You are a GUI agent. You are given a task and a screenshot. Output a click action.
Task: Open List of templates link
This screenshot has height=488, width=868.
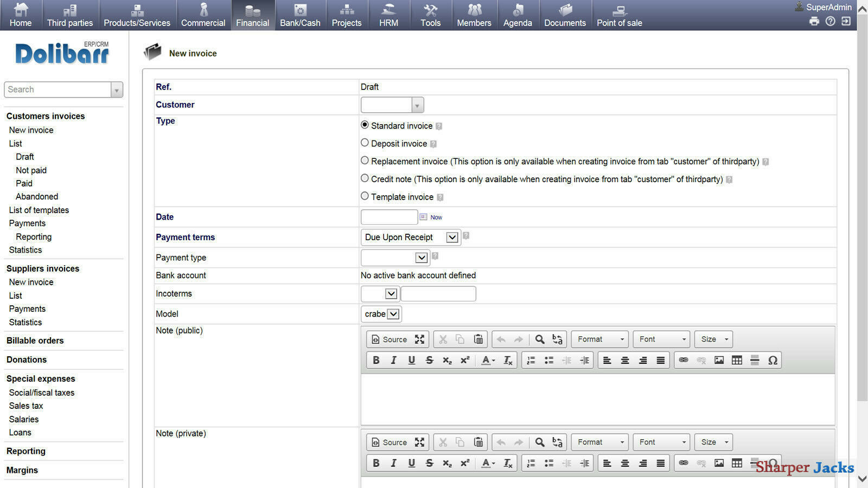pyautogui.click(x=39, y=210)
